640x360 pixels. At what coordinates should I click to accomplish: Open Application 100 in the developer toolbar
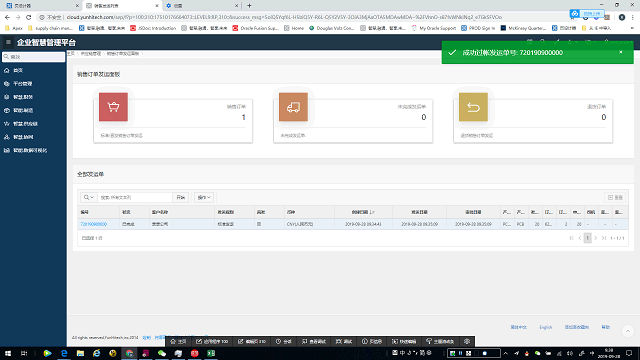pos(212,341)
